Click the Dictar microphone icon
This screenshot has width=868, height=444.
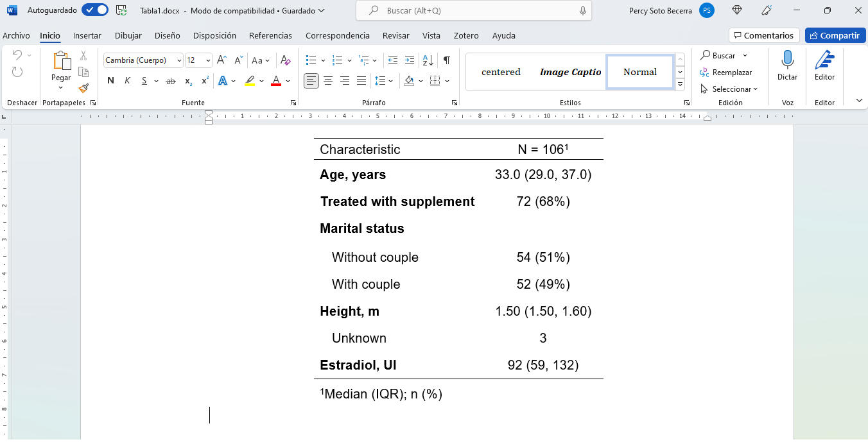(x=787, y=61)
